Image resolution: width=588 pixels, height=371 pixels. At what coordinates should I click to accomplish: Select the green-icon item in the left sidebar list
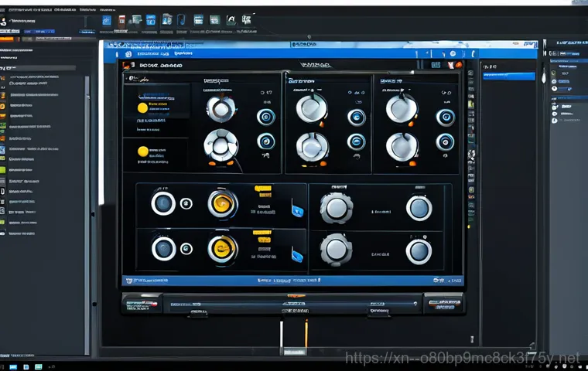4,168
